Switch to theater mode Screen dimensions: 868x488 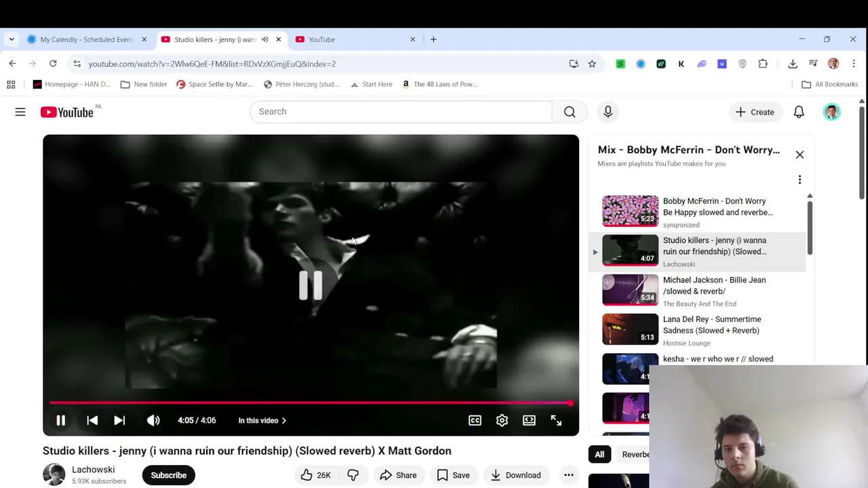tap(529, 420)
